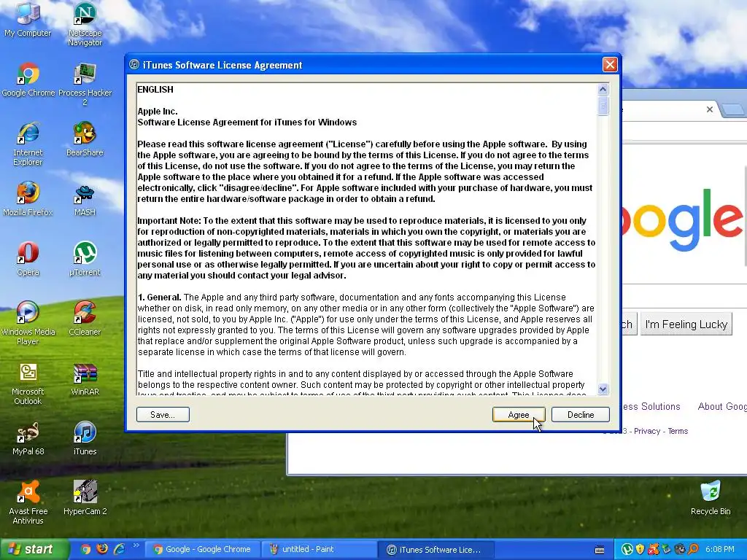
Task: Click 'Important Note:' paragraph heading
Action: pos(169,220)
